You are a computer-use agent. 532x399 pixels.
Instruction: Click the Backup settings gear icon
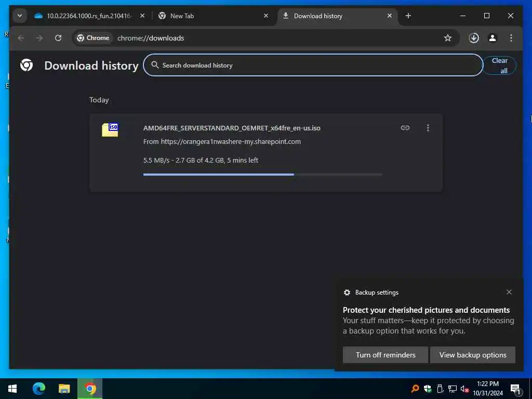[x=347, y=292]
